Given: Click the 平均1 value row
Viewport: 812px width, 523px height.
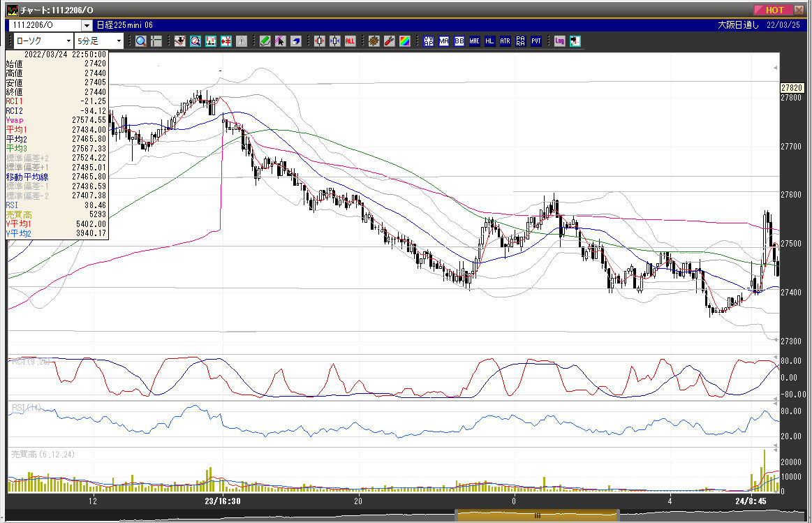Looking at the screenshot, I should pos(57,129).
